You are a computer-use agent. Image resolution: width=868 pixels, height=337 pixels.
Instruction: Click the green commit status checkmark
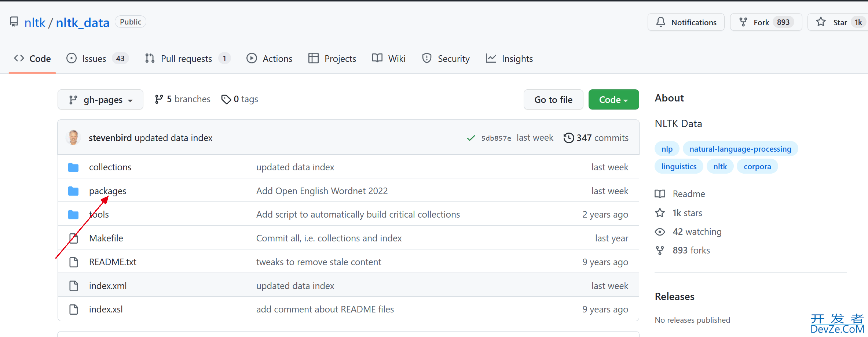pos(471,138)
